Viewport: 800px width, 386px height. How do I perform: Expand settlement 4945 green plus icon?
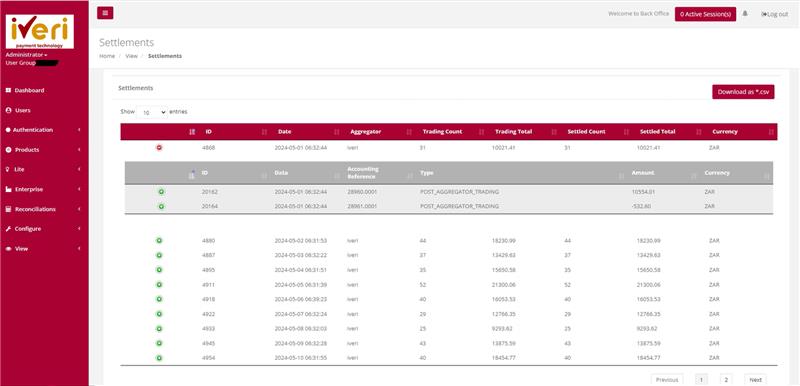click(159, 343)
